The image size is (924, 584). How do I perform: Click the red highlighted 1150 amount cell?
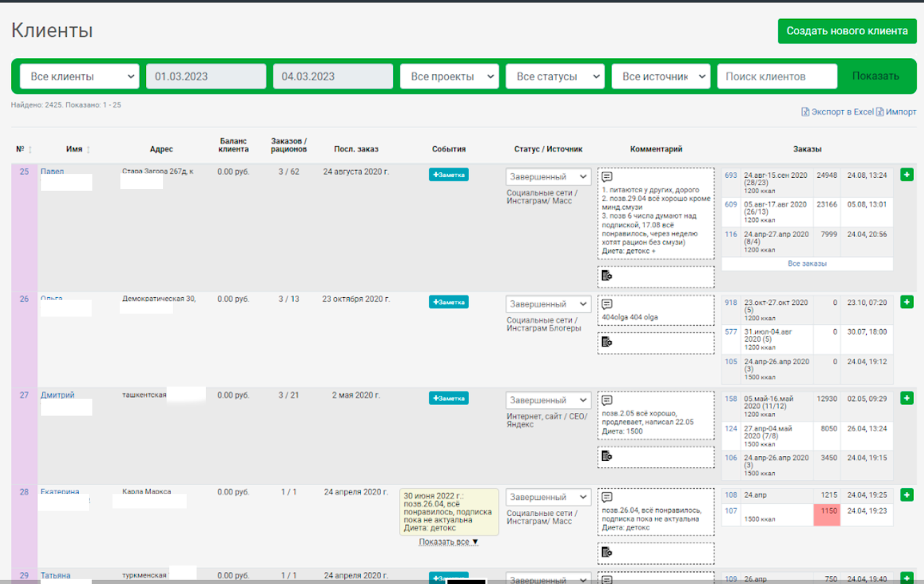(827, 515)
